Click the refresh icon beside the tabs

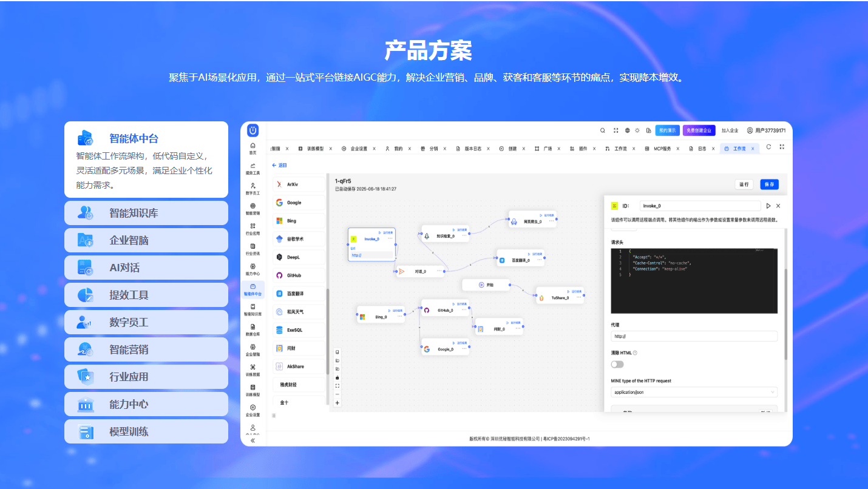point(769,147)
